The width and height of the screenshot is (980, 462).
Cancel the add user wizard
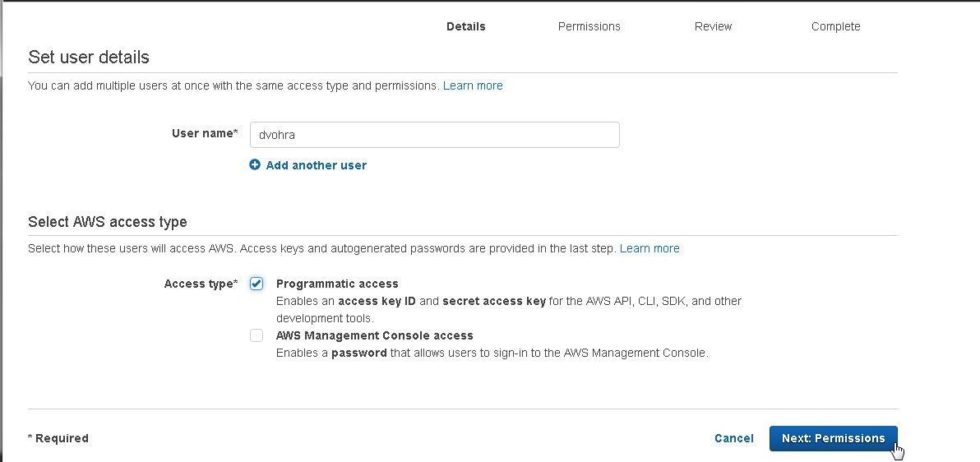pos(733,438)
